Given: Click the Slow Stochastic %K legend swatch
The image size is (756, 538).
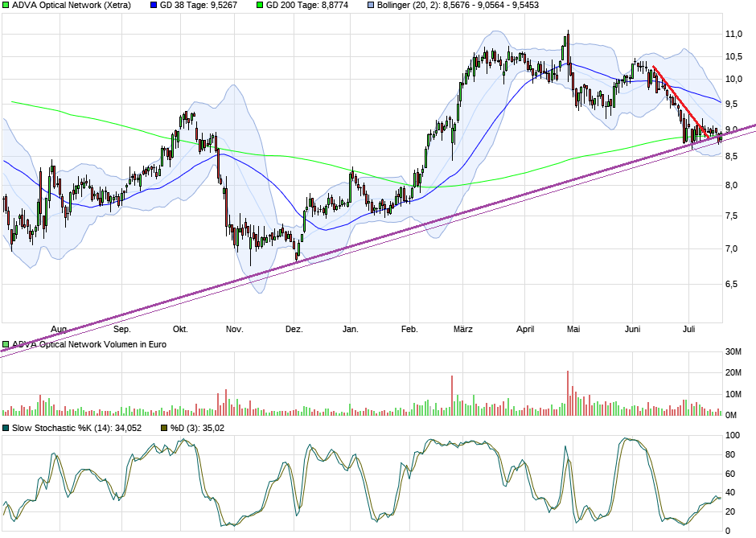Looking at the screenshot, I should coord(6,428).
